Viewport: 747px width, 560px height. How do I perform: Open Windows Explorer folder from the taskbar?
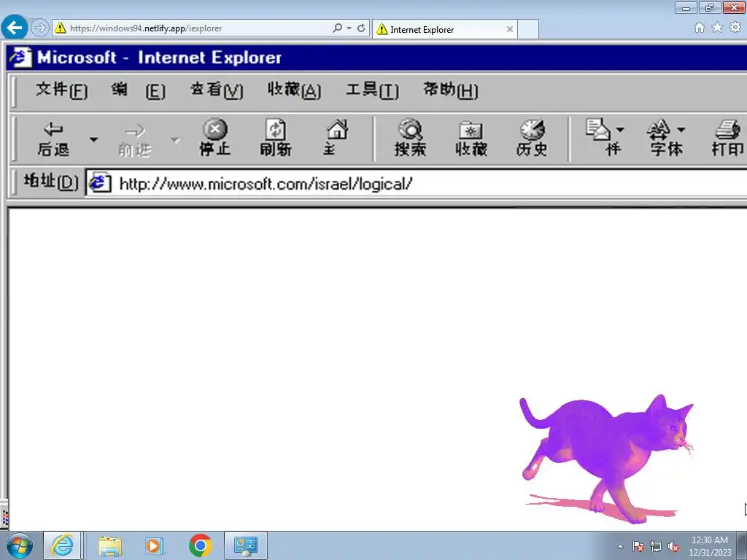point(110,545)
